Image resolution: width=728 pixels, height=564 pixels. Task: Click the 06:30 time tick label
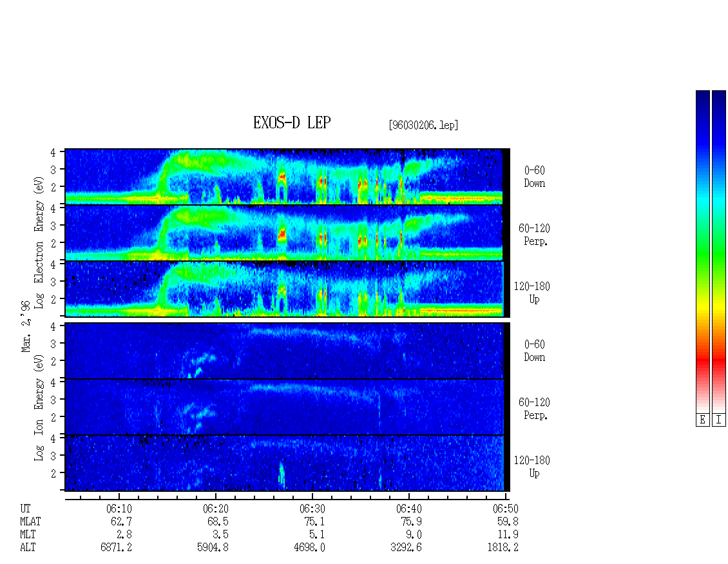(312, 509)
